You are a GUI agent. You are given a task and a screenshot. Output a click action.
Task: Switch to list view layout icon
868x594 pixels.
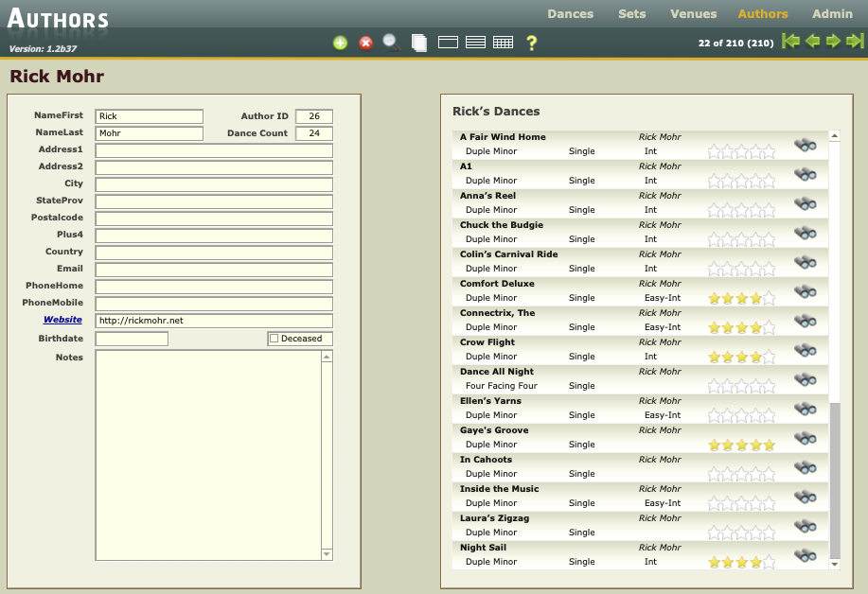click(475, 43)
